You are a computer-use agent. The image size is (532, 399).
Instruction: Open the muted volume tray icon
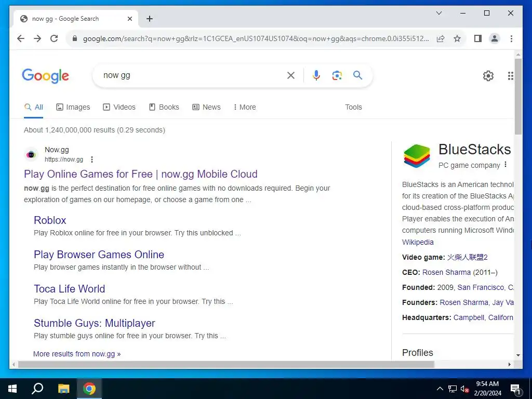tap(464, 389)
